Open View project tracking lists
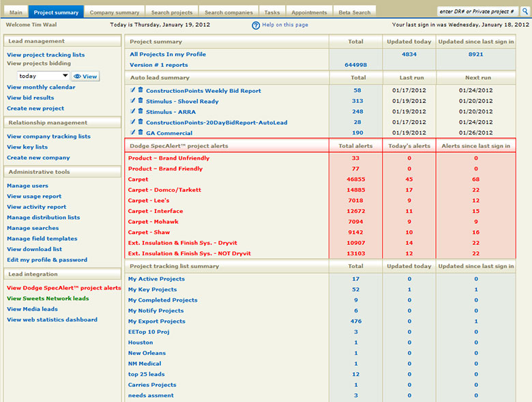 [x=46, y=55]
